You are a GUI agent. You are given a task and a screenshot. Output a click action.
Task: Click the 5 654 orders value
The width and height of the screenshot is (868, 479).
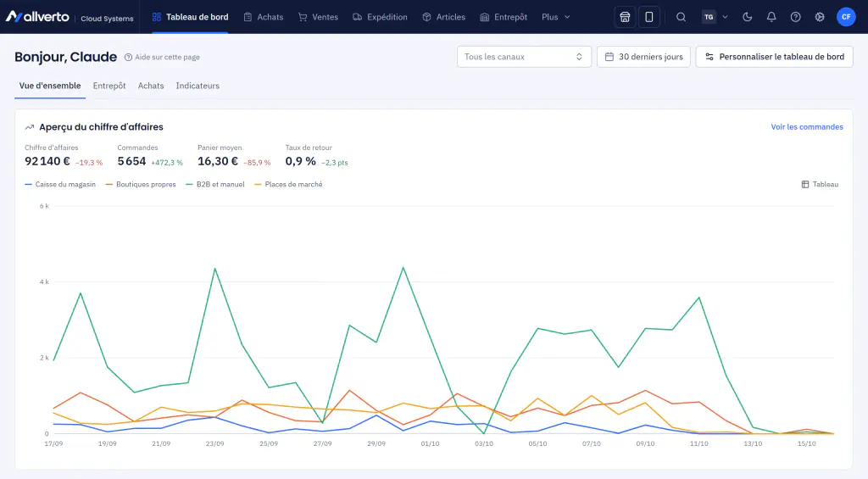click(131, 161)
